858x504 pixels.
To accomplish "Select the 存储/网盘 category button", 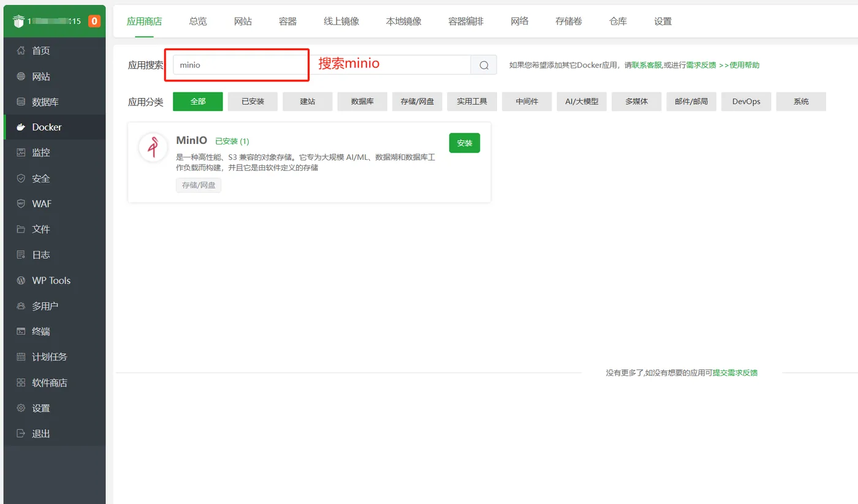I will [x=417, y=102].
